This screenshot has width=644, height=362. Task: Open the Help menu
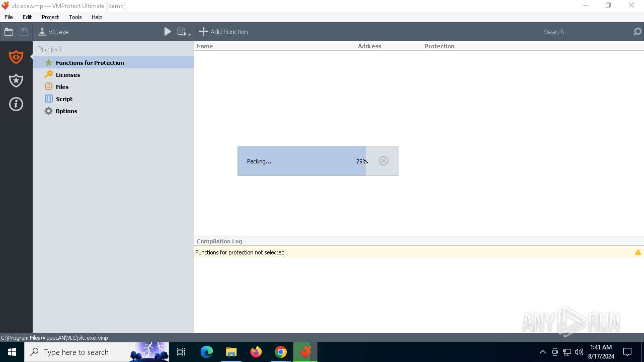pos(97,17)
